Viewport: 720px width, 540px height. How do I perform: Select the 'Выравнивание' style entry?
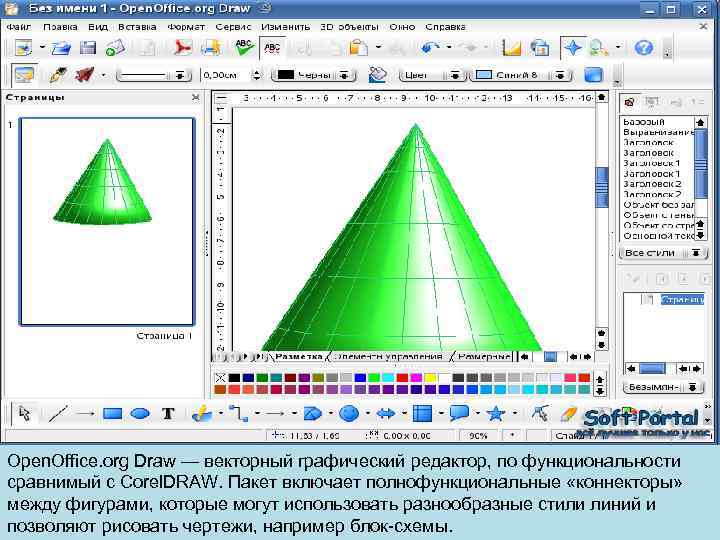[658, 132]
